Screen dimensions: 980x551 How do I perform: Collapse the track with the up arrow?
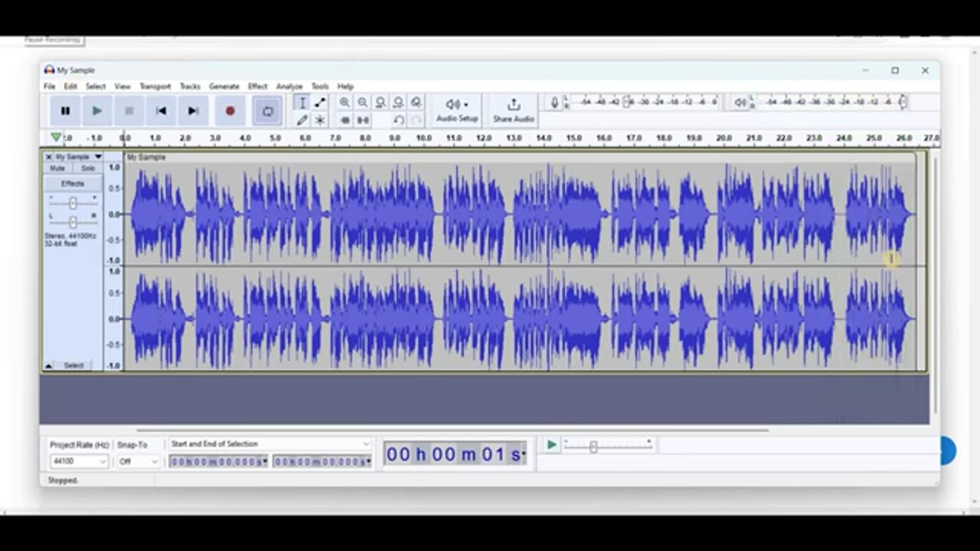[x=49, y=366]
